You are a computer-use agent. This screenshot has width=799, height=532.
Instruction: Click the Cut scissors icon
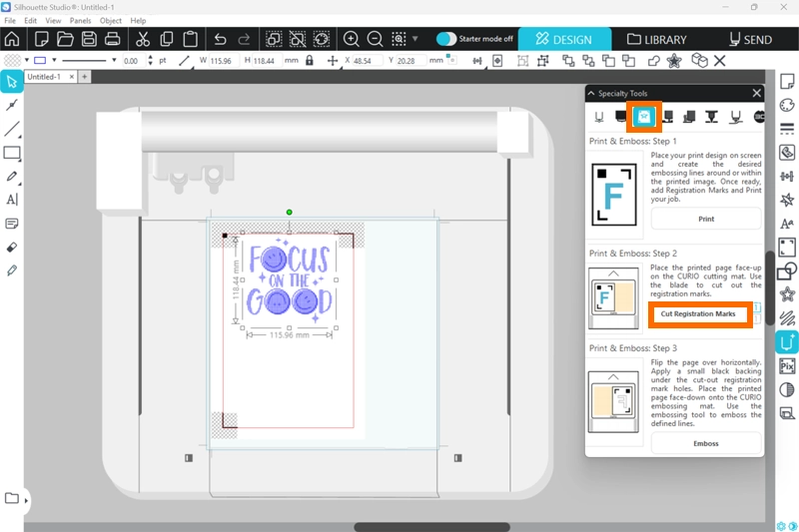click(143, 40)
